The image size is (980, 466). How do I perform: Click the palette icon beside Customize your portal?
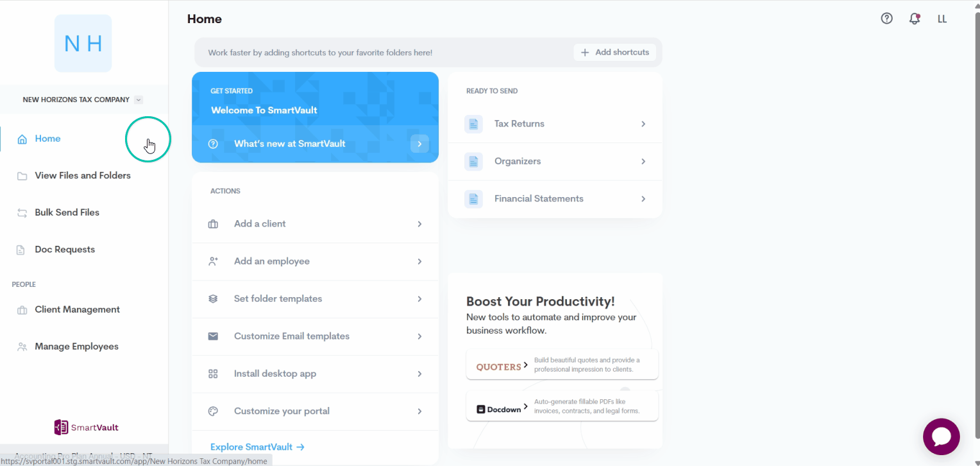point(213,411)
